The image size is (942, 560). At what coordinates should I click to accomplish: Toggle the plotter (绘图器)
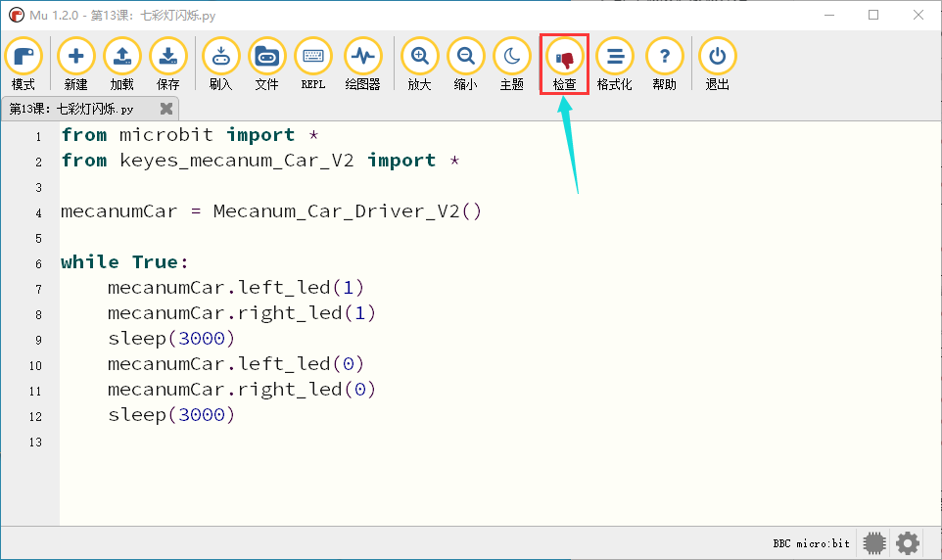click(x=363, y=64)
